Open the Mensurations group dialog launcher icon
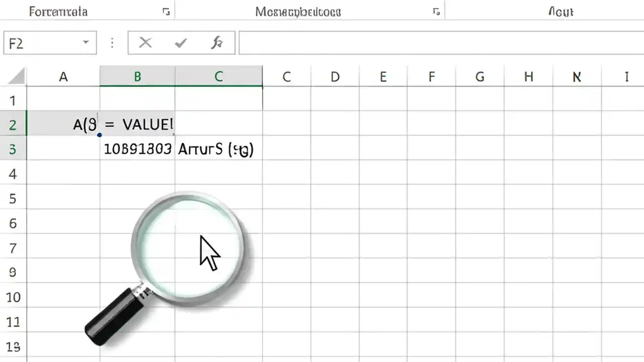644x362 pixels. 436,12
